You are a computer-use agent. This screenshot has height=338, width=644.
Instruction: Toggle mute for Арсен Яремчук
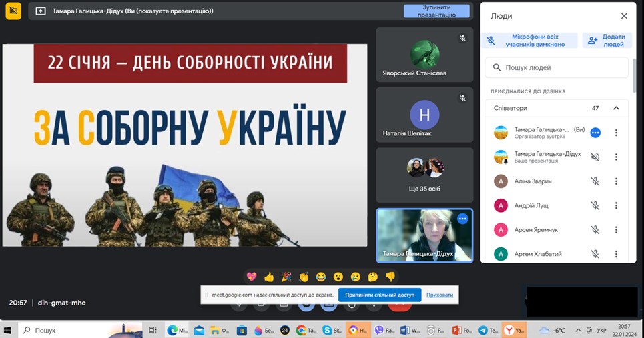pyautogui.click(x=595, y=230)
